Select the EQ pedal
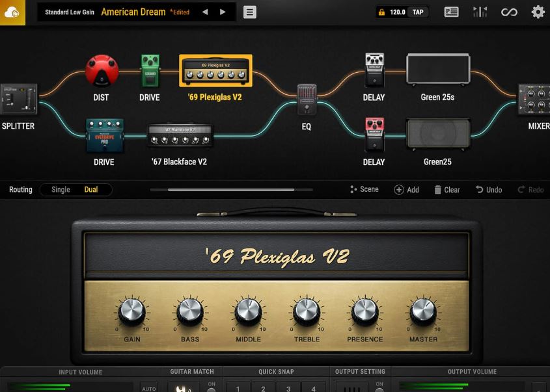The height and width of the screenshot is (392, 550). [x=307, y=99]
